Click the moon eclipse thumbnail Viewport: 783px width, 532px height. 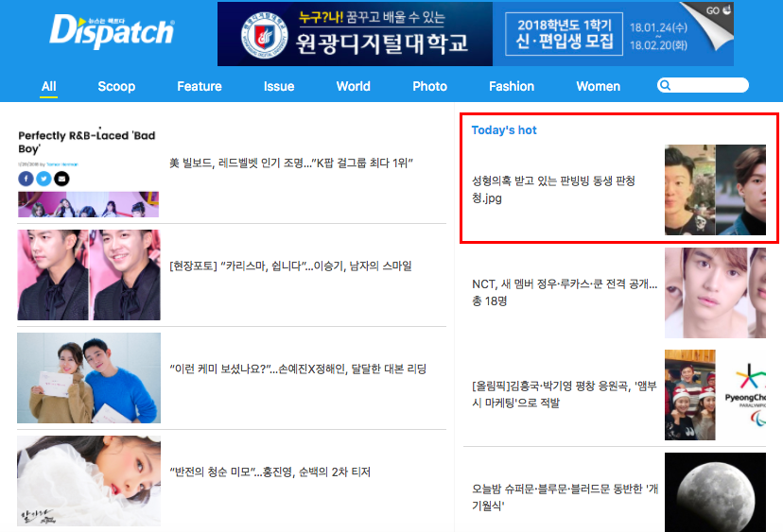[x=715, y=492]
